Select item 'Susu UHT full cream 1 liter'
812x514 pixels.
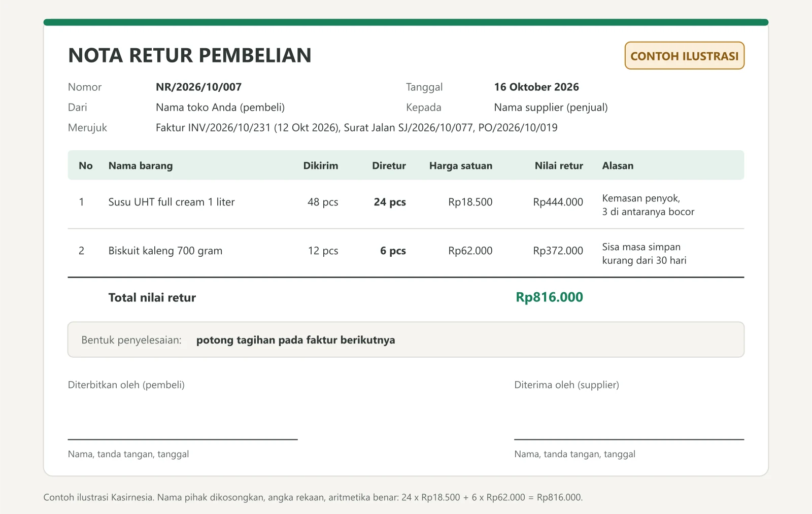pyautogui.click(x=172, y=202)
